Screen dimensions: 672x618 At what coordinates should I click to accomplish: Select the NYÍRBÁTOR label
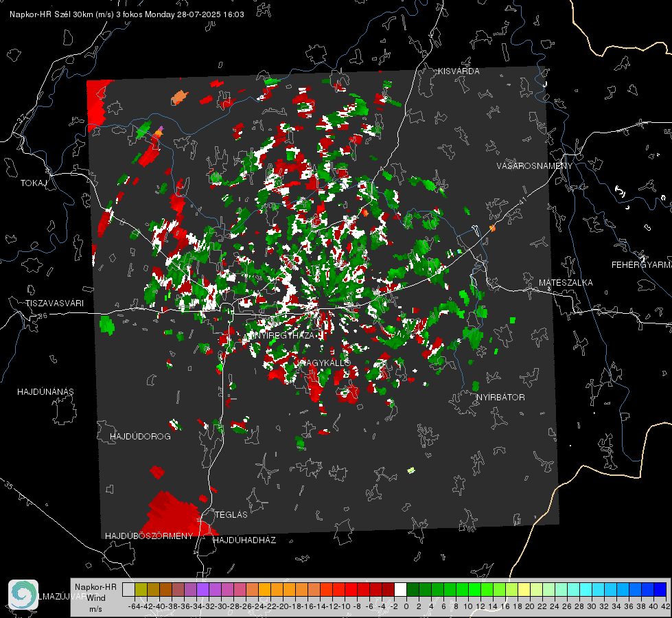pos(500,397)
